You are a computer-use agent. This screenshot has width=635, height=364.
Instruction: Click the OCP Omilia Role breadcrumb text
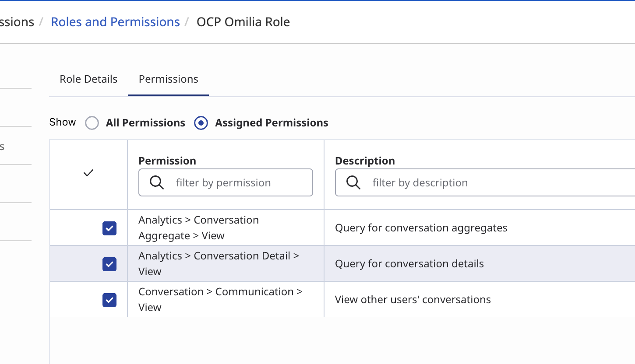[x=243, y=22]
